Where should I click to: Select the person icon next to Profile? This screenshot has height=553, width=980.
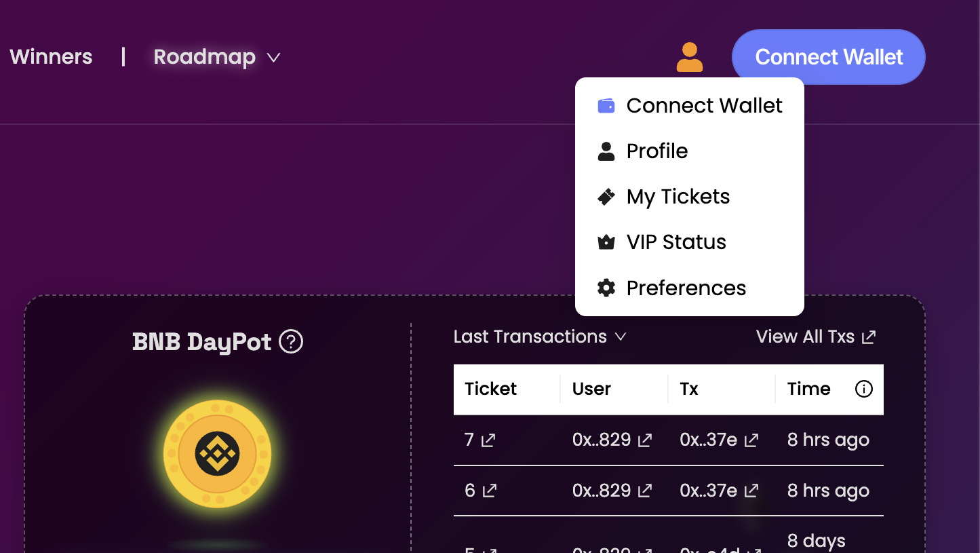coord(606,151)
